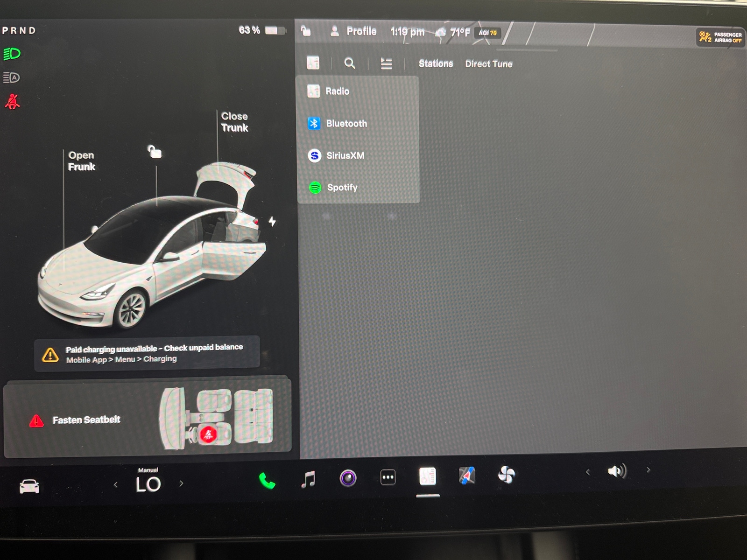The height and width of the screenshot is (560, 747).
Task: Switch to Direct Tune
Action: coord(488,64)
